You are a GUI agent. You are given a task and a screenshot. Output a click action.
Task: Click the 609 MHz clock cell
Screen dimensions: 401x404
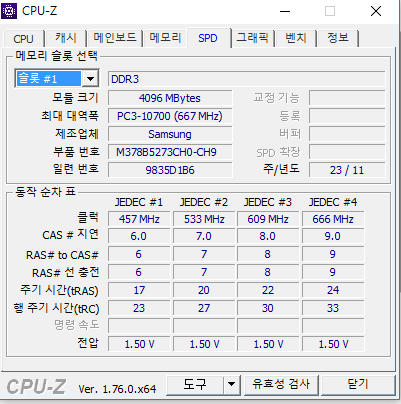268,219
